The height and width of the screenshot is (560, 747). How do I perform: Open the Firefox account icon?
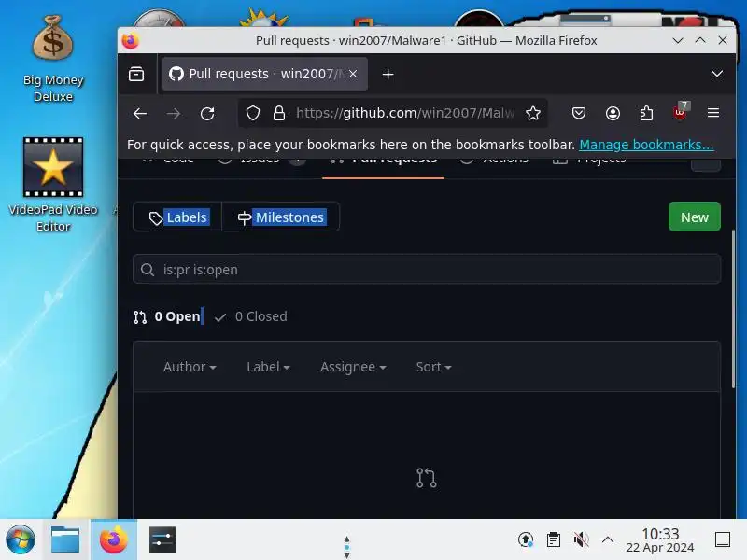(x=613, y=113)
